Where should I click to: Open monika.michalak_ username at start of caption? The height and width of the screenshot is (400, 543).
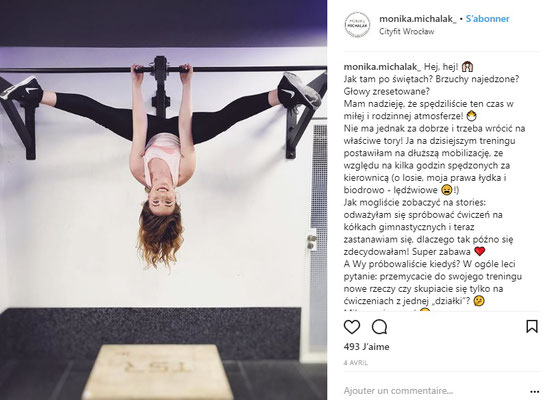382,66
